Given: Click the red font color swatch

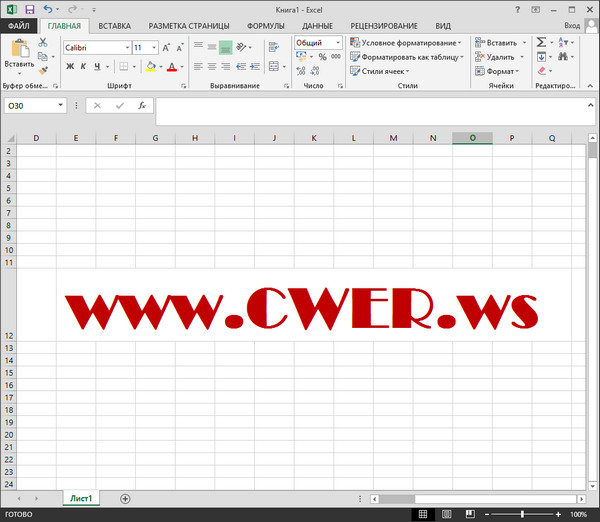Looking at the screenshot, I should coord(171,67).
